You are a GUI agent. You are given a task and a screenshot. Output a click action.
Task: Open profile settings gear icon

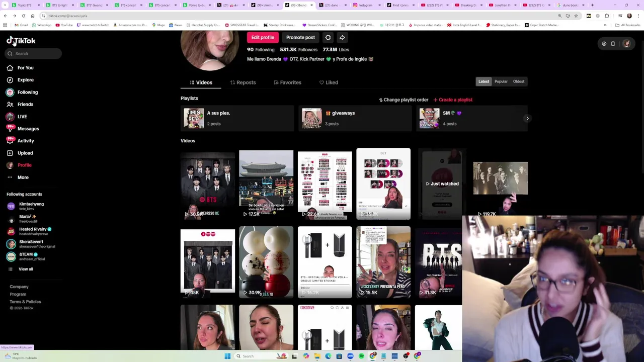[328, 38]
